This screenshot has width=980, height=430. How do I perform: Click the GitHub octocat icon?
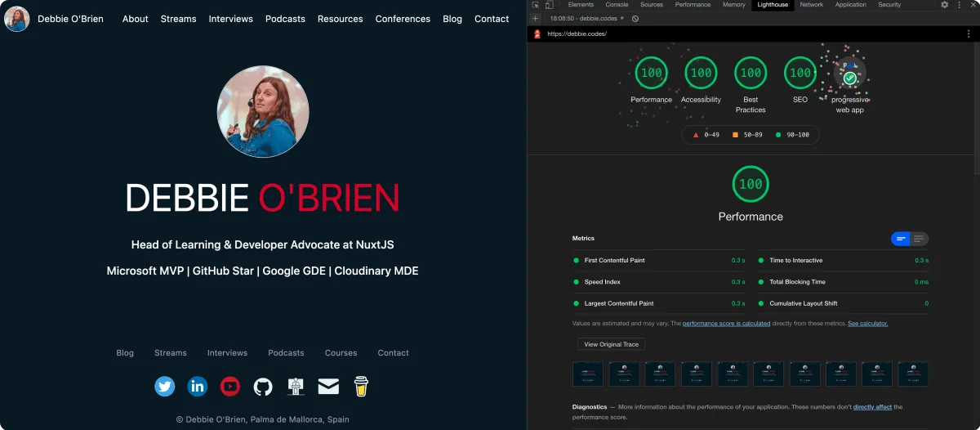click(x=263, y=386)
